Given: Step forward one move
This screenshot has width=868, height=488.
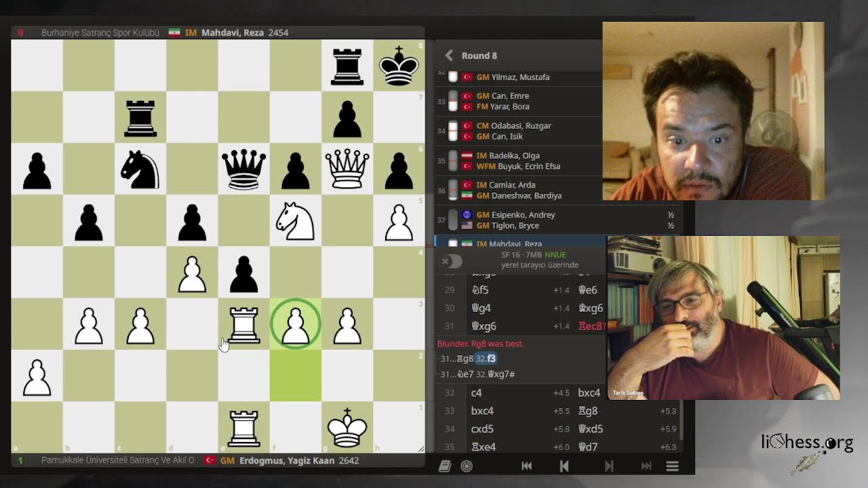Looking at the screenshot, I should 608,466.
